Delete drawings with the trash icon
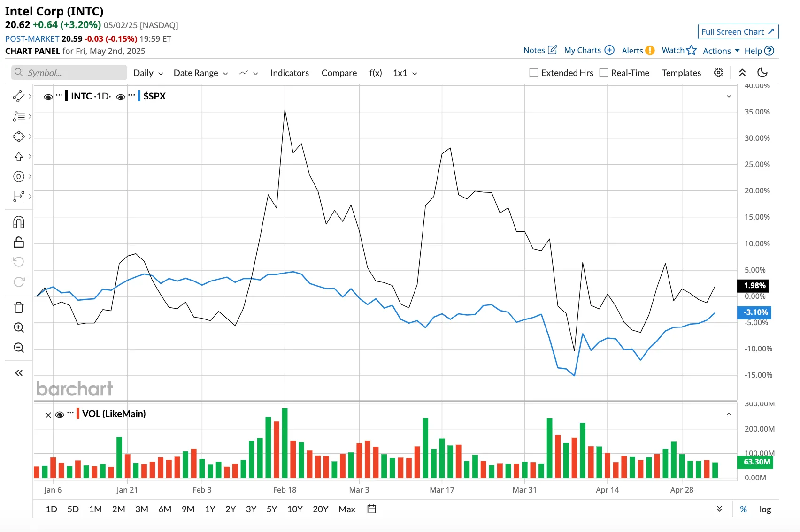This screenshot has width=800, height=532. (x=18, y=307)
